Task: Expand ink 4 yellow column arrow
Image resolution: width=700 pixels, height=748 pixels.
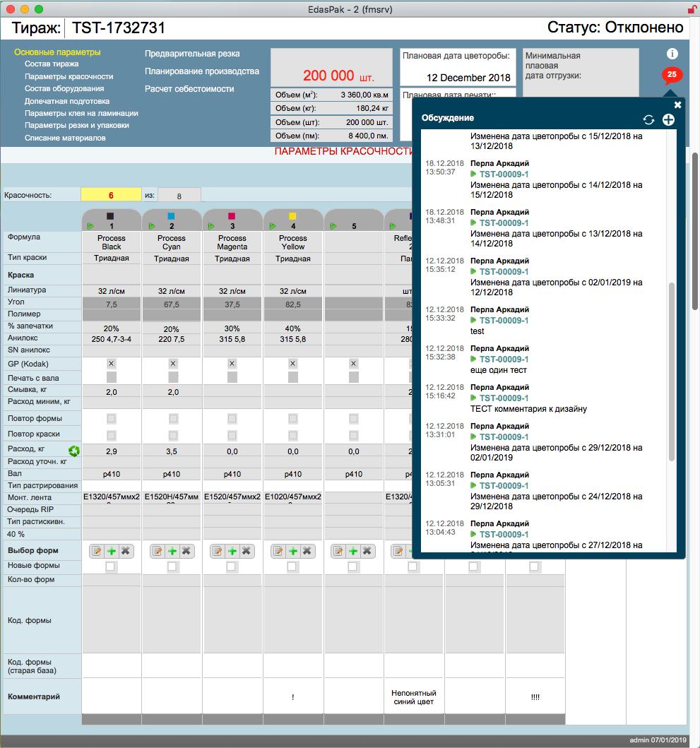Action: pos(273,226)
